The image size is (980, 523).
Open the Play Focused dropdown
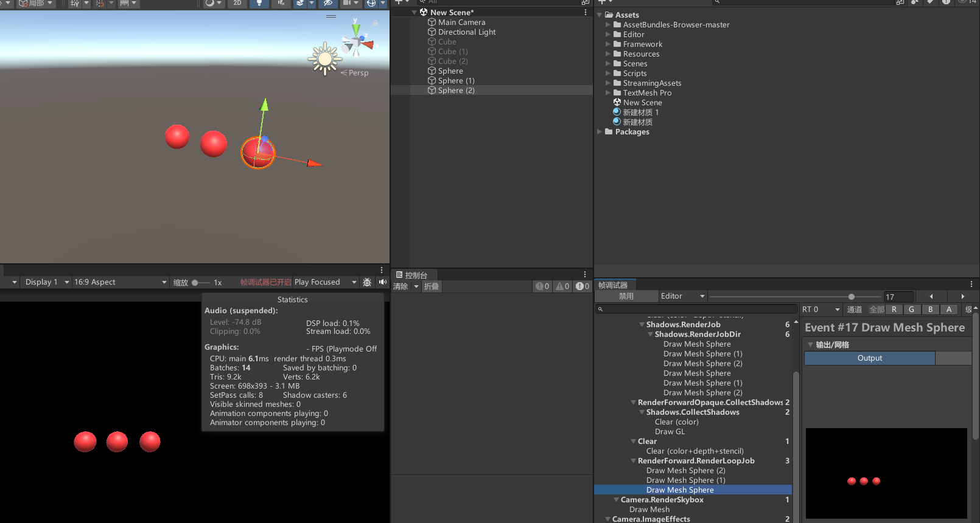325,282
